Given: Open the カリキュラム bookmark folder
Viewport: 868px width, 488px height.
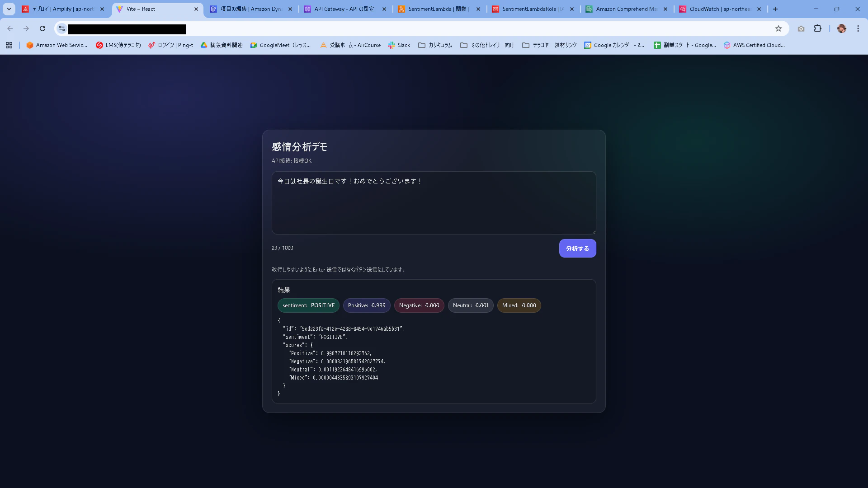Looking at the screenshot, I should 435,45.
